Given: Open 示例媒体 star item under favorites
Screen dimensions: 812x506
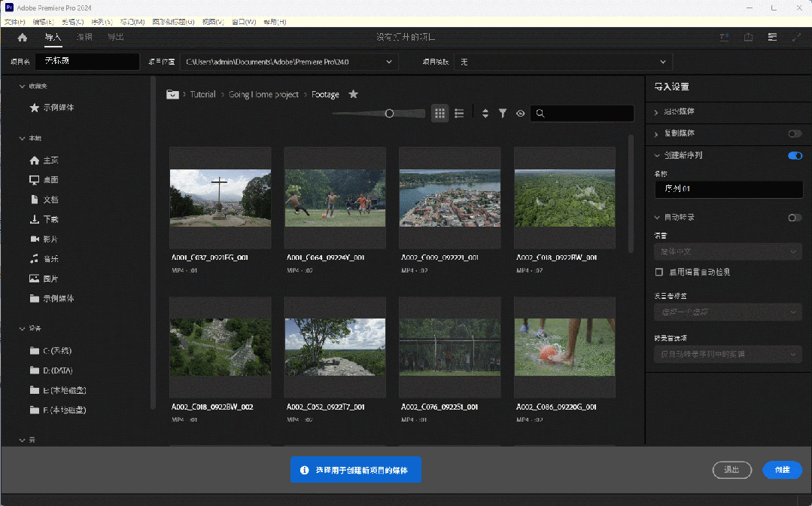Looking at the screenshot, I should pyautogui.click(x=52, y=108).
